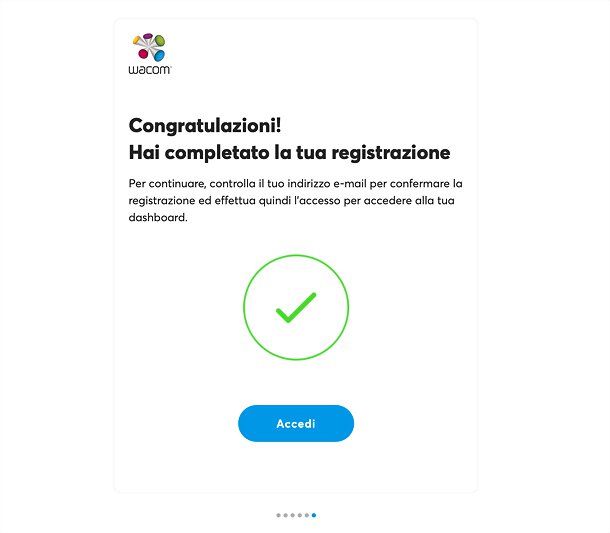
Task: Click the word 'e-mail' in the paragraph
Action: (x=350, y=183)
